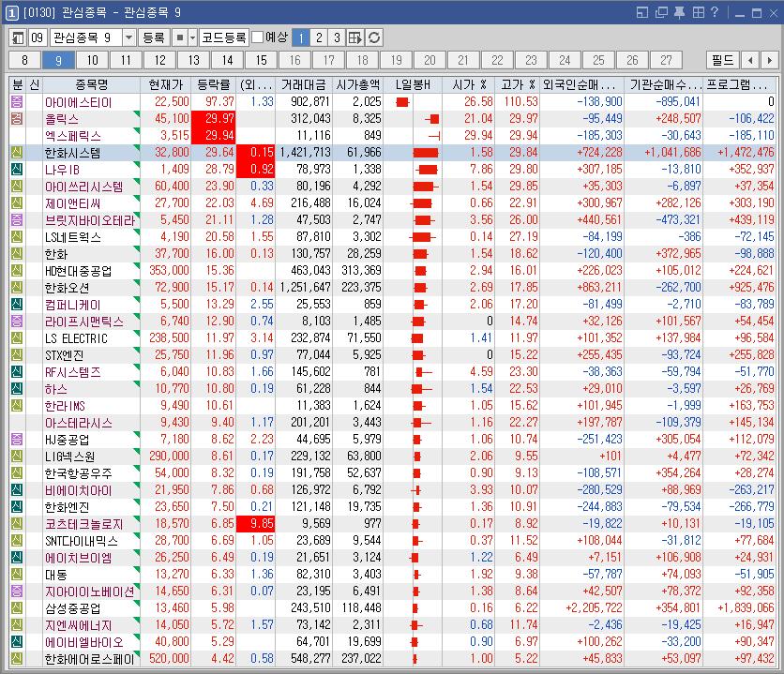Click the badge icon in the 지아이이노베이션 row
Image resolution: width=784 pixels, height=674 pixels.
click(17, 592)
